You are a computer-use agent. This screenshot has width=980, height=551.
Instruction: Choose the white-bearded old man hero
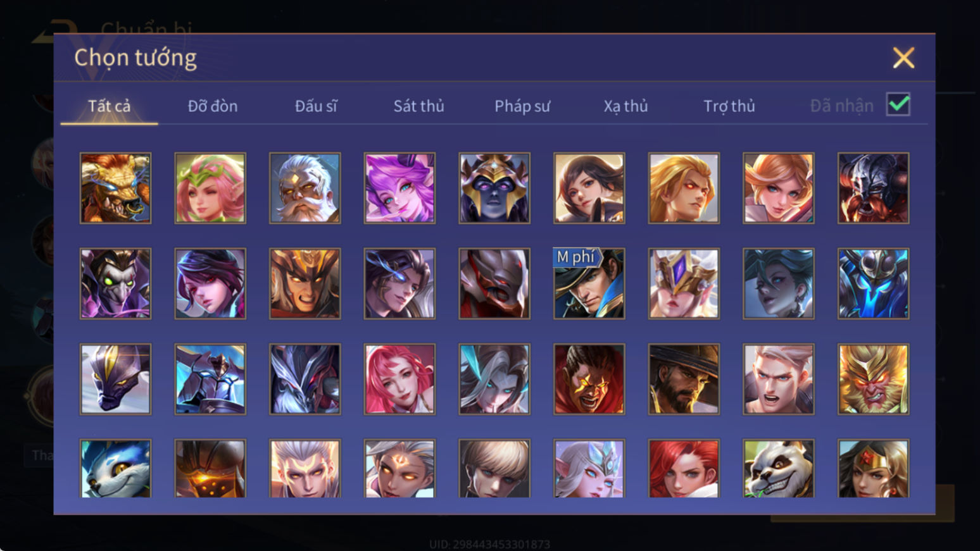coord(305,188)
